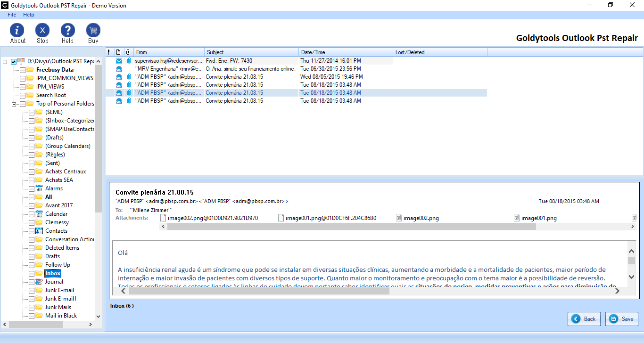Screen dimensions: 644x343
Task: Click image002.png@01D0D921 attachment file icon
Action: 164,218
